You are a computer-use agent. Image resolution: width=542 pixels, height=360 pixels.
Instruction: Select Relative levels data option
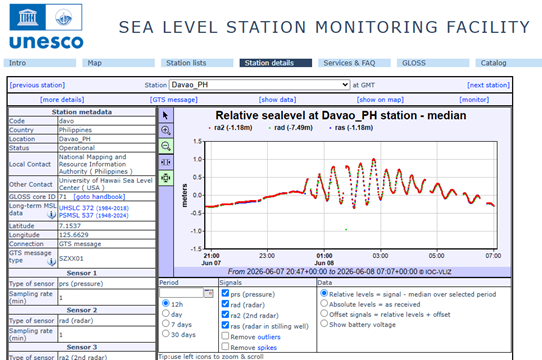(x=324, y=293)
